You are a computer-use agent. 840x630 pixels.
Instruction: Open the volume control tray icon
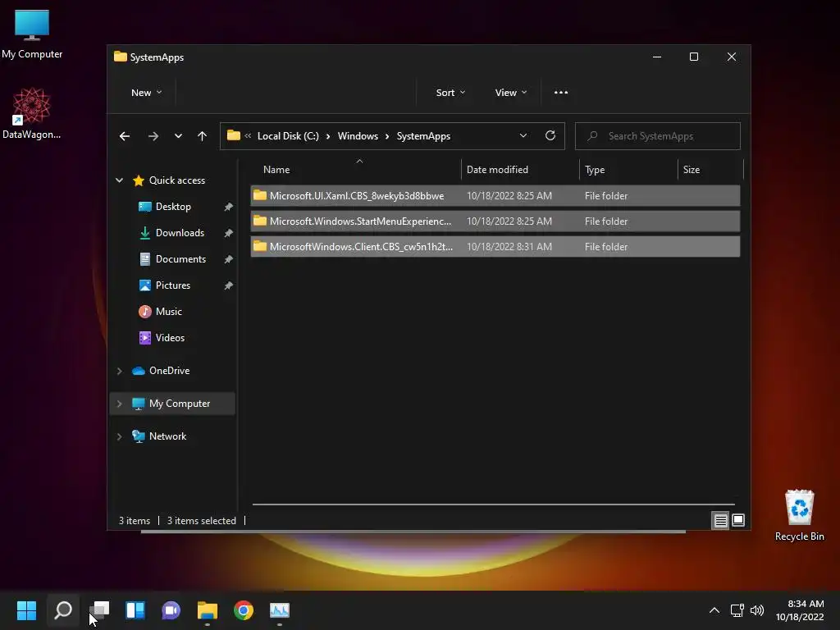tap(757, 610)
